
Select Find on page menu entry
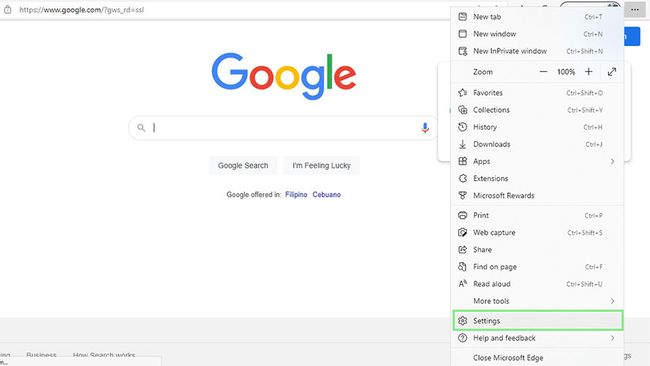[x=537, y=267]
